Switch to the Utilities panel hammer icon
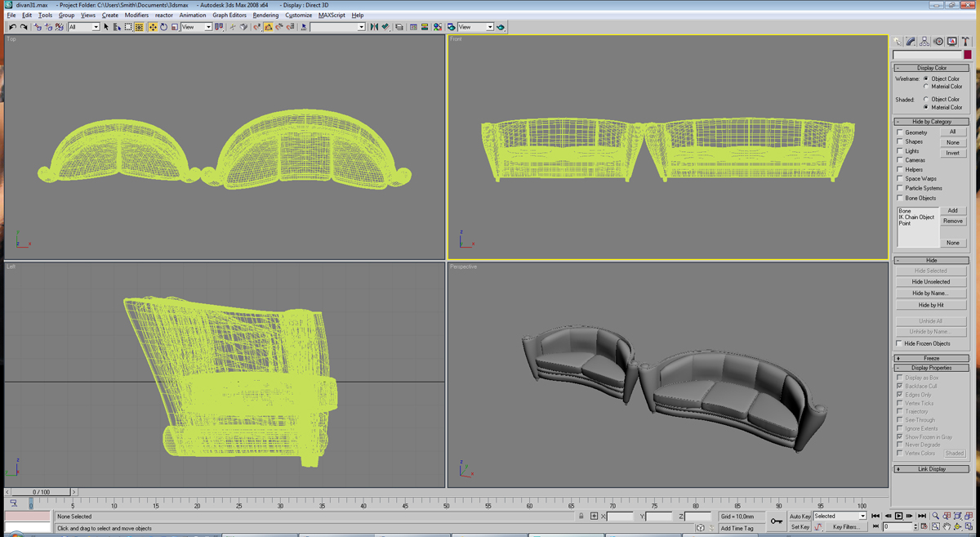 click(x=965, y=41)
